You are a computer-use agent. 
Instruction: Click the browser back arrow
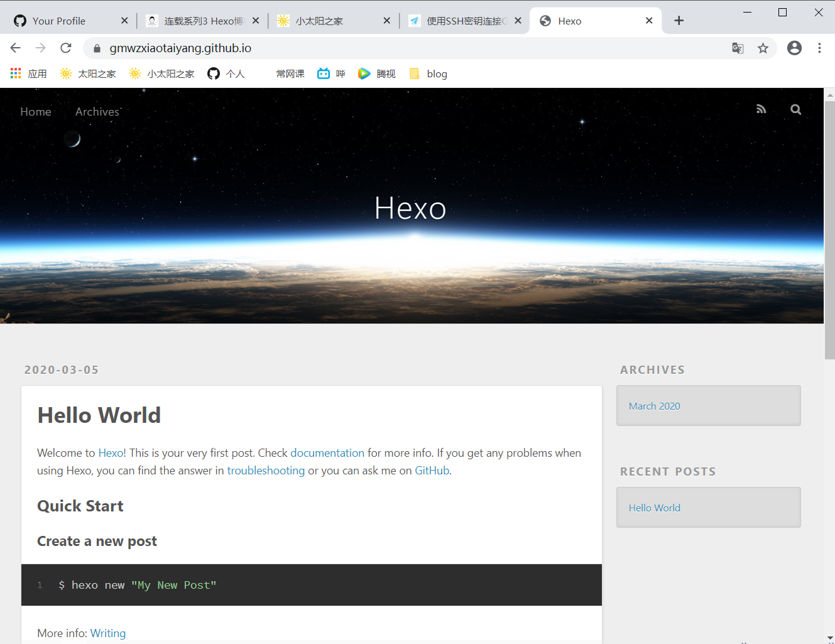[16, 48]
